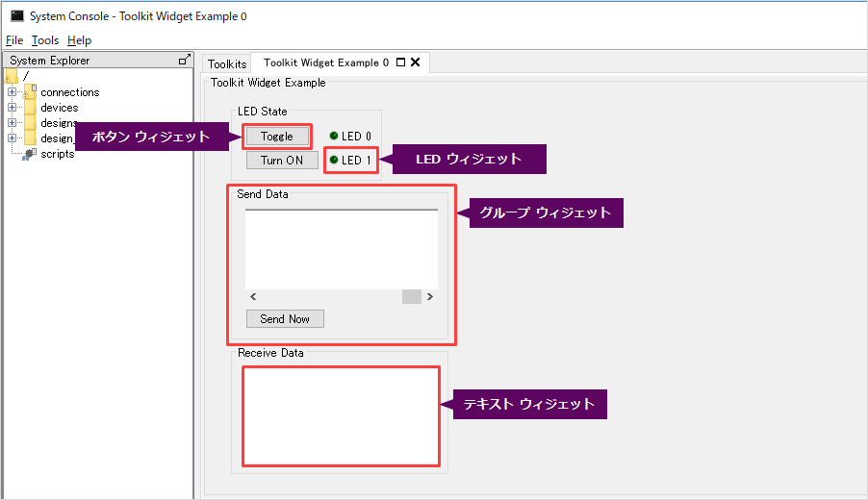
Task: Click inside the Receive Data text box
Action: pos(341,415)
